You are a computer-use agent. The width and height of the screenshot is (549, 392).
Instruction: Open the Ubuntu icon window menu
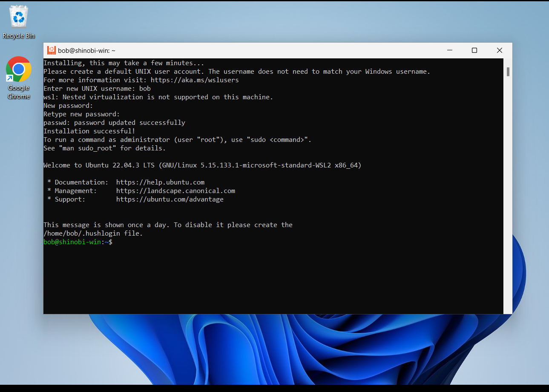pyautogui.click(x=52, y=50)
